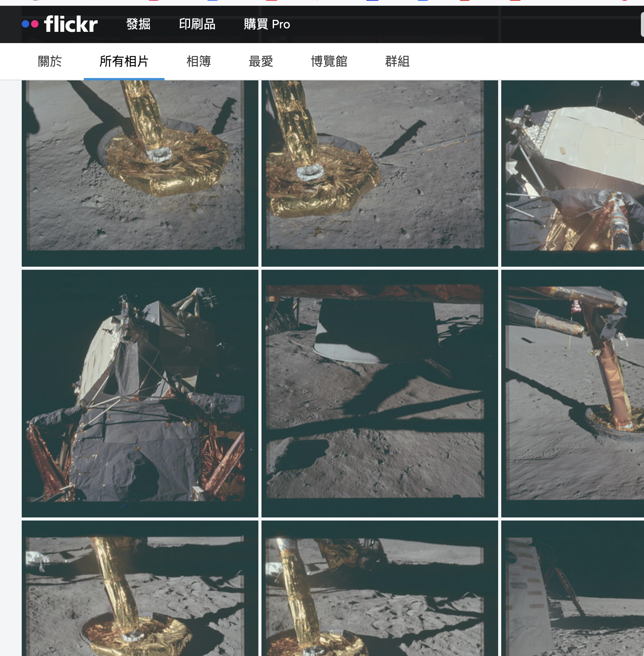Go to the 博覽館 tab
This screenshot has width=644, height=656.
coord(329,61)
